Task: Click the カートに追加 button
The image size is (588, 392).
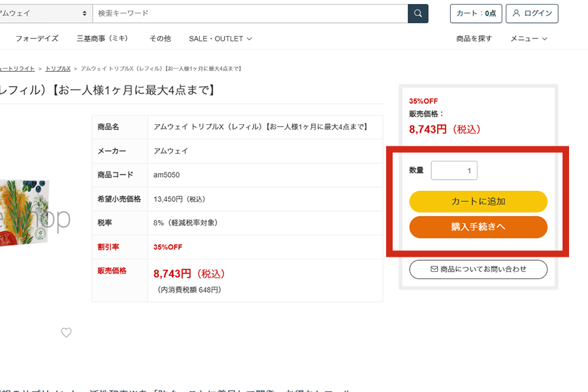Action: coord(478,202)
